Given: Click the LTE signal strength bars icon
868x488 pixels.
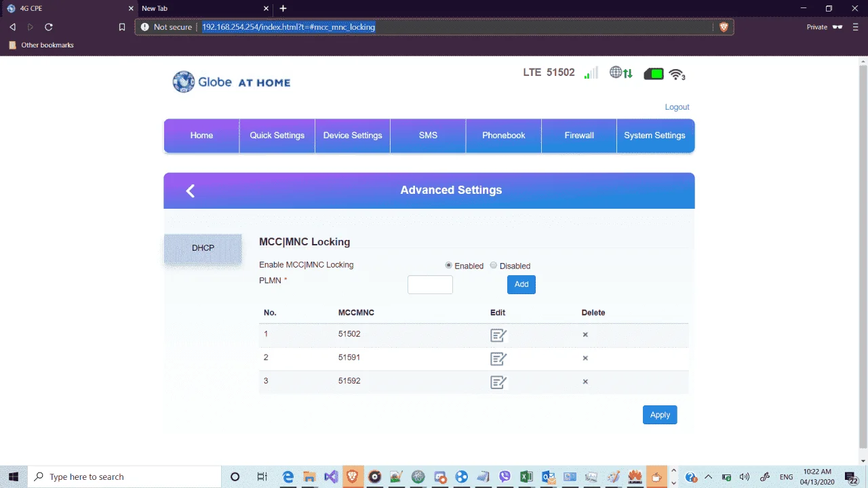Looking at the screenshot, I should point(591,73).
